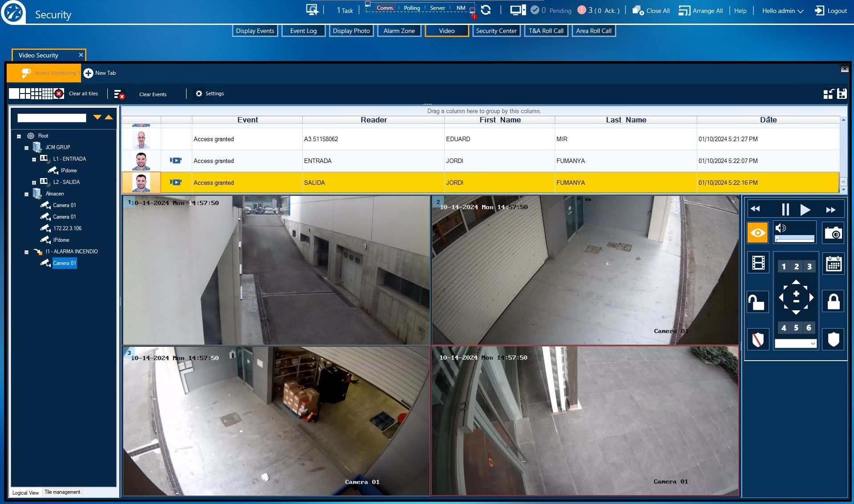Zoom out with the PTZ minus
This screenshot has width=854, height=504.
[796, 302]
